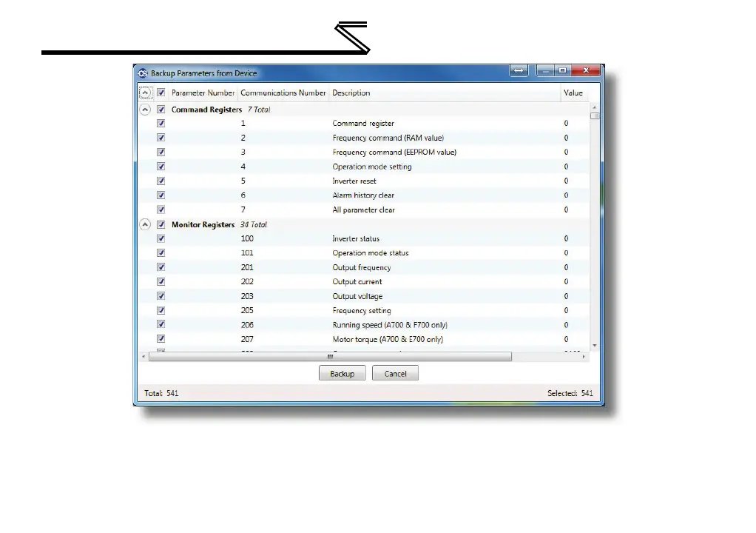
Task: Click the vertical scrollbar up arrow
Action: point(594,109)
